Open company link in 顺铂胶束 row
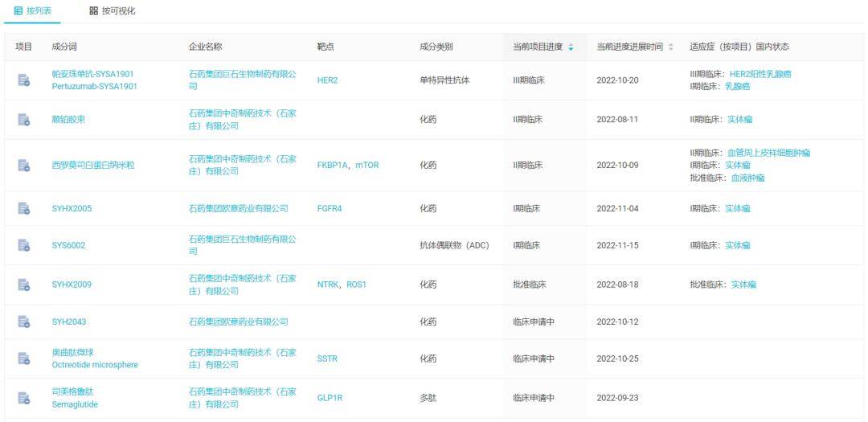The image size is (868, 422). (243, 119)
